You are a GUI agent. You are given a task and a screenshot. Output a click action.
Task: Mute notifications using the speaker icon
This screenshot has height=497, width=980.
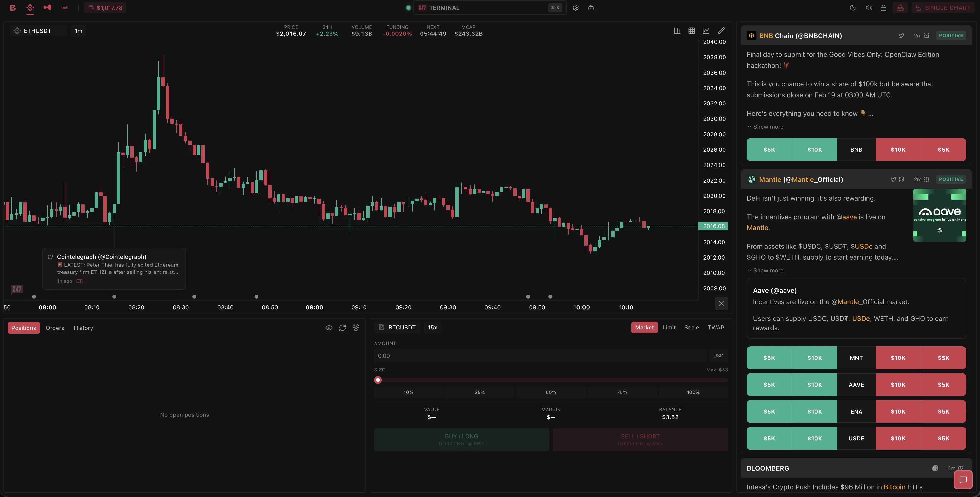point(869,8)
